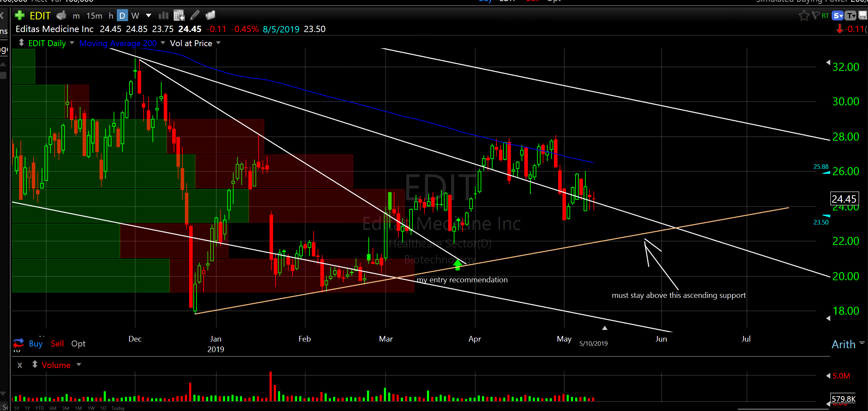Open the add indicator grid icon

[179, 16]
